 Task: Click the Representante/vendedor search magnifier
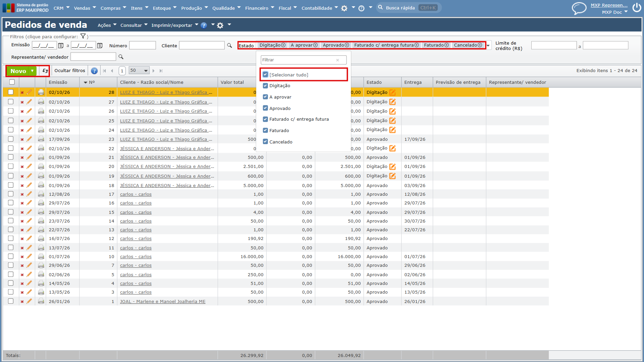click(x=121, y=57)
